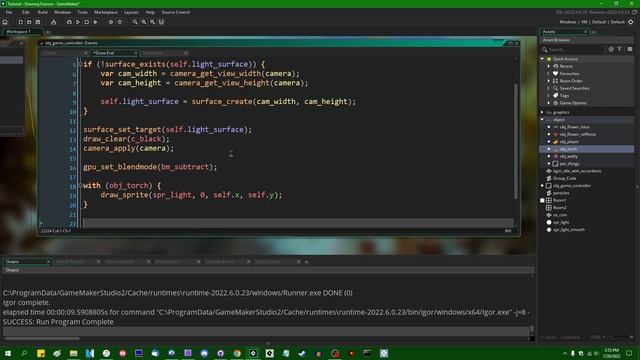
Task: Click the target Windows | VM | Default text
Action: tap(591, 22)
